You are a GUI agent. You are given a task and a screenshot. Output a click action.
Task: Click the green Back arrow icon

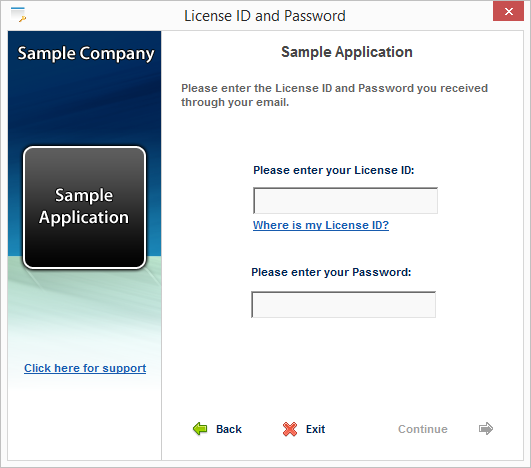tap(200, 429)
